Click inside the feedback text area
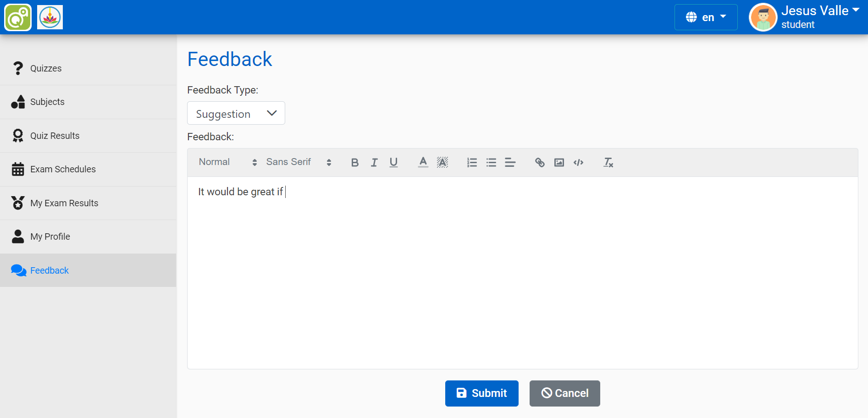 click(522, 275)
